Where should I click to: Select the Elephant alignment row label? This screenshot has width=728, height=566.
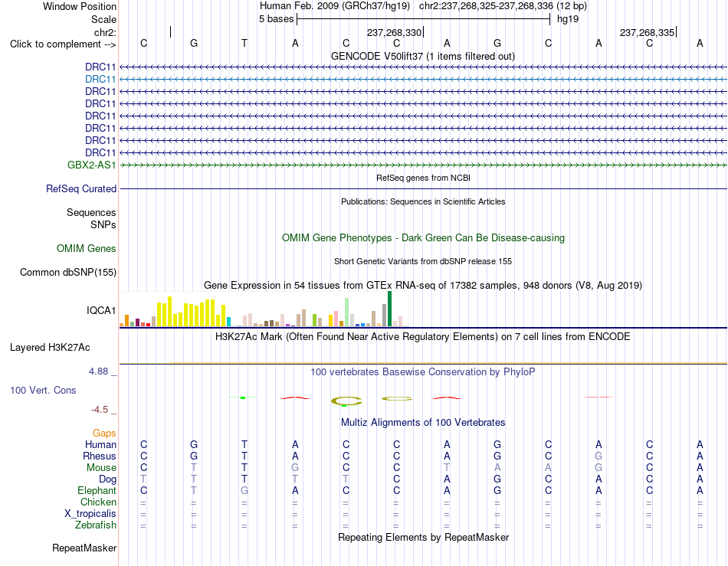tap(97, 490)
